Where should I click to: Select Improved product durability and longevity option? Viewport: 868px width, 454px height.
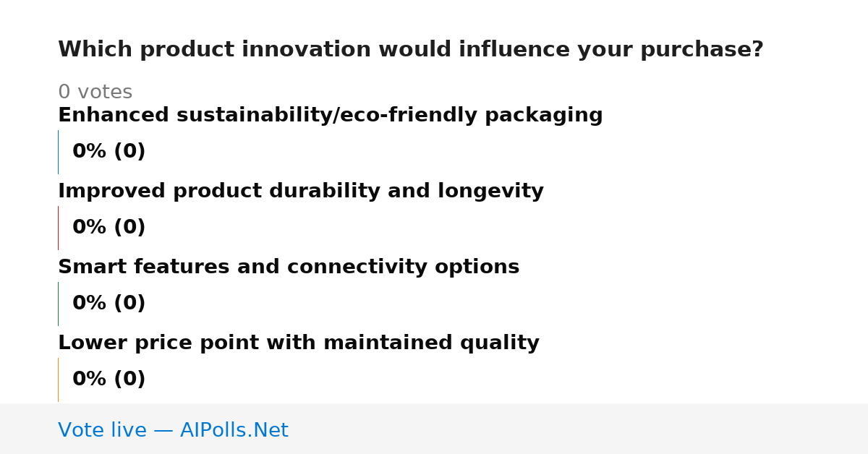tap(301, 192)
